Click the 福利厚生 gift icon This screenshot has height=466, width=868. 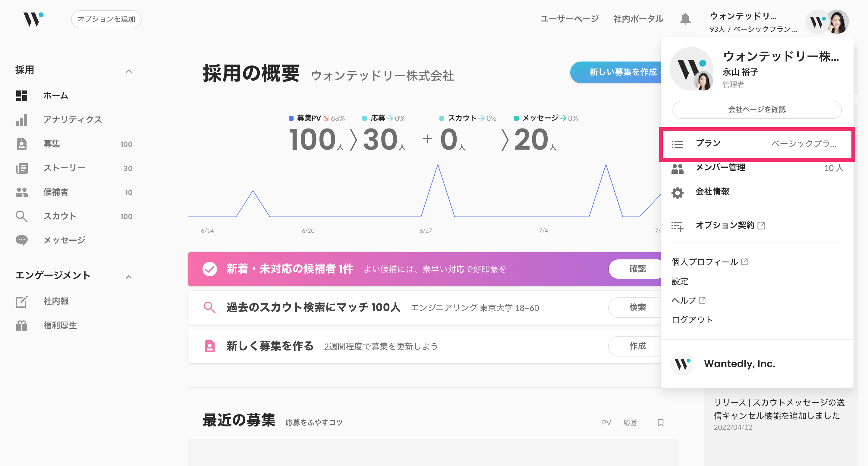22,325
